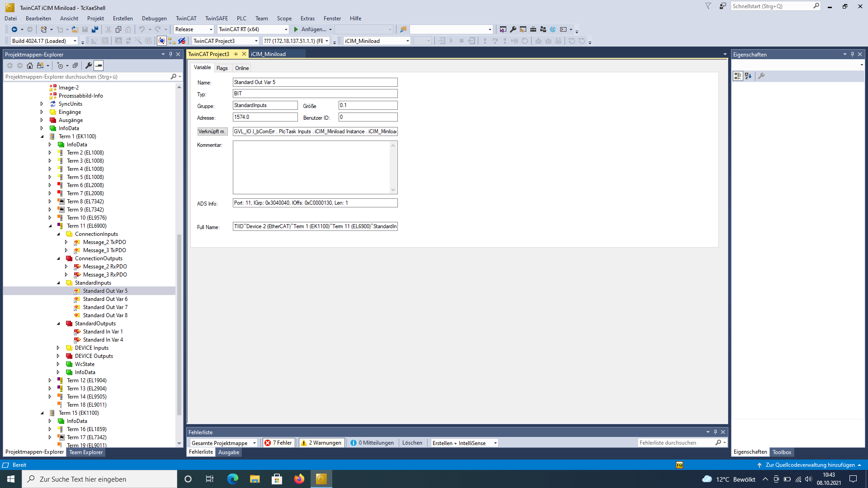Open the Toolbox briefcase icon
Viewport: 868px width, 488px height.
tap(533, 29)
